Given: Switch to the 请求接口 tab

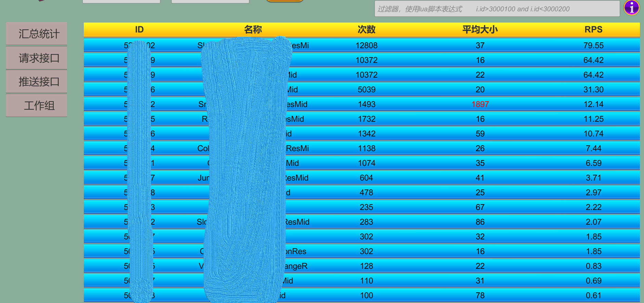Looking at the screenshot, I should pos(37,58).
